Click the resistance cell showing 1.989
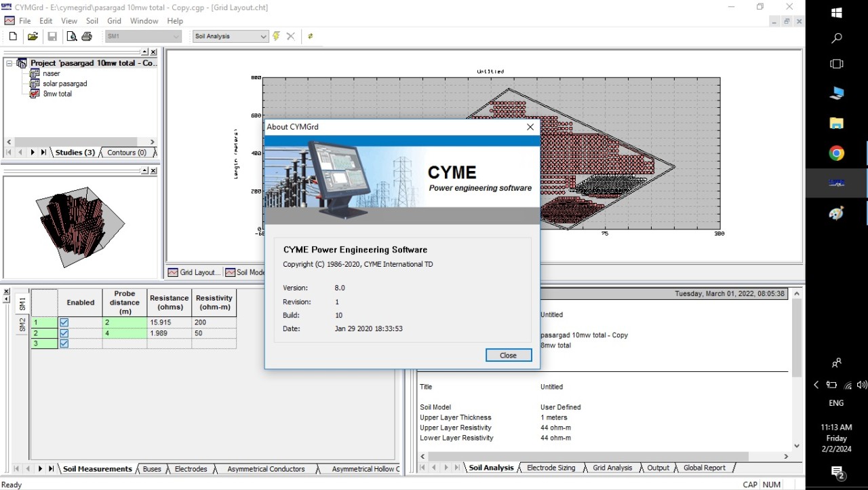This screenshot has height=490, width=868. [x=170, y=333]
